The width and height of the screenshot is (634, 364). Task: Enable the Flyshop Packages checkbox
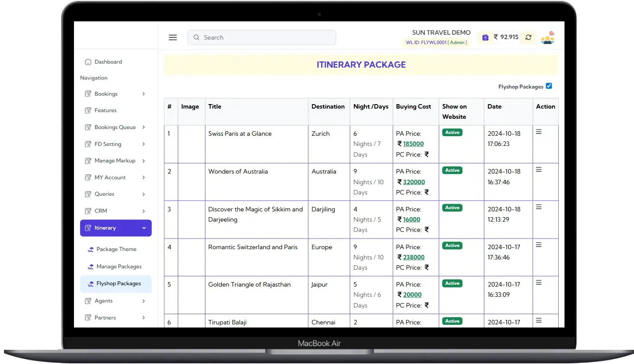click(x=549, y=86)
